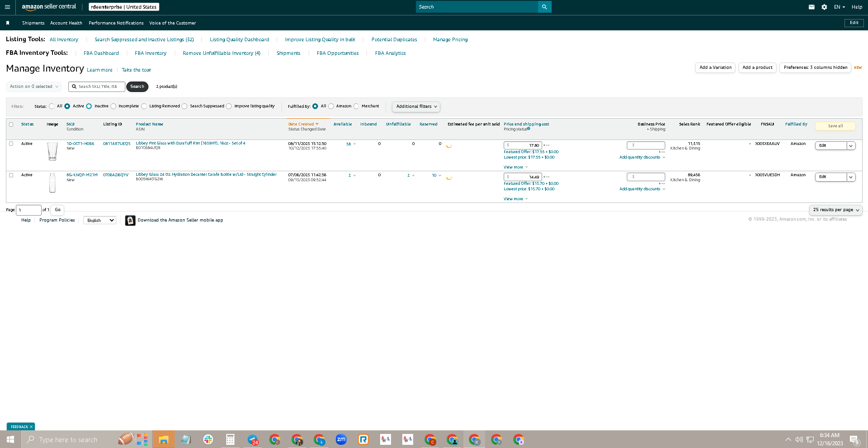Open Action on 0 selected dropdown

pos(34,87)
